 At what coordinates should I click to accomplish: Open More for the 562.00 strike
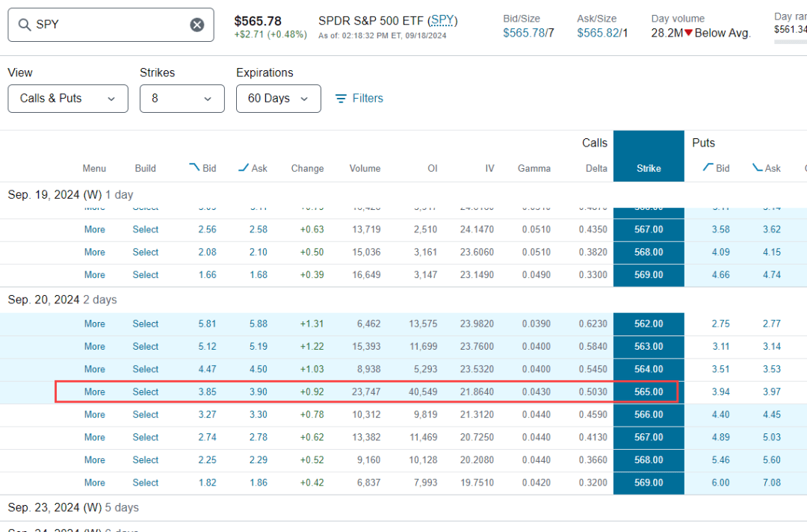[x=95, y=324]
